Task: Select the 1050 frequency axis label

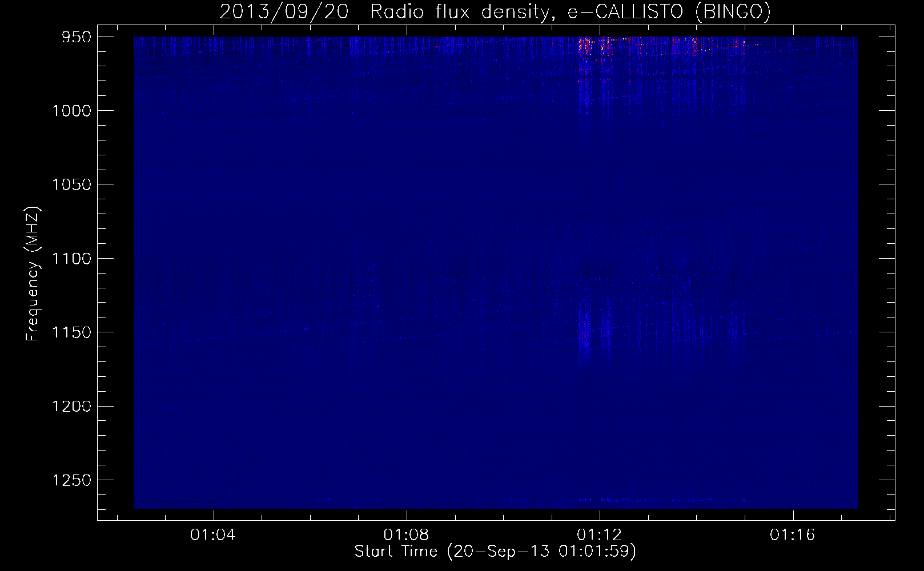Action: point(71,184)
